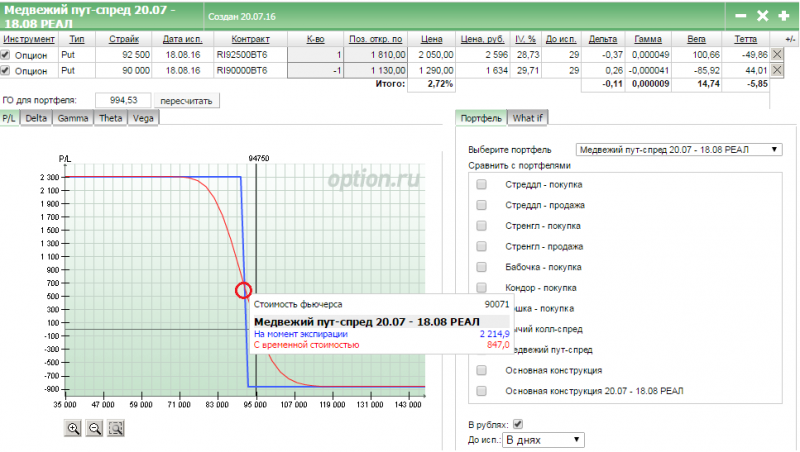The width and height of the screenshot is (800, 452).
Task: Click the Итого 2,72% value
Action: 439,84
